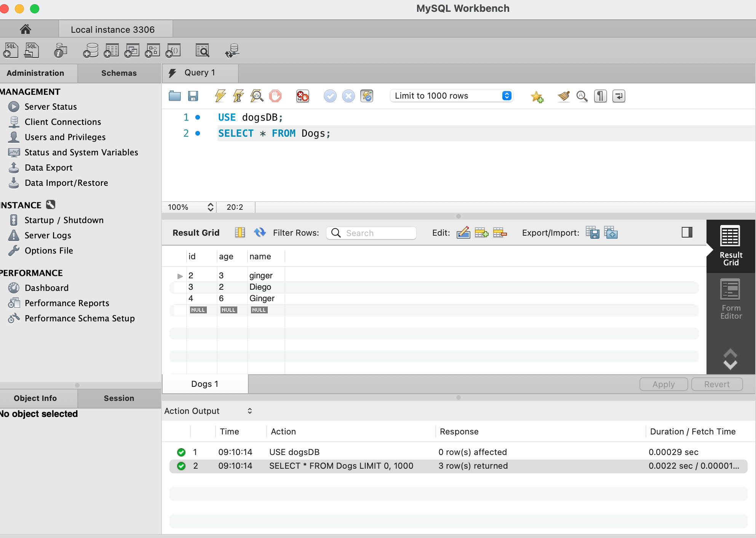Toggle word wrap icon in editor toolbar

coord(619,96)
